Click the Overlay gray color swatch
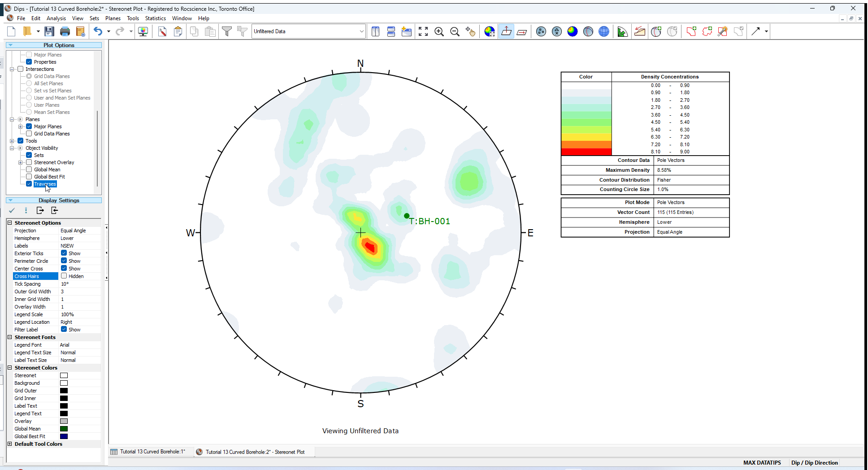Screen dimensions: 868x470 coord(64,421)
